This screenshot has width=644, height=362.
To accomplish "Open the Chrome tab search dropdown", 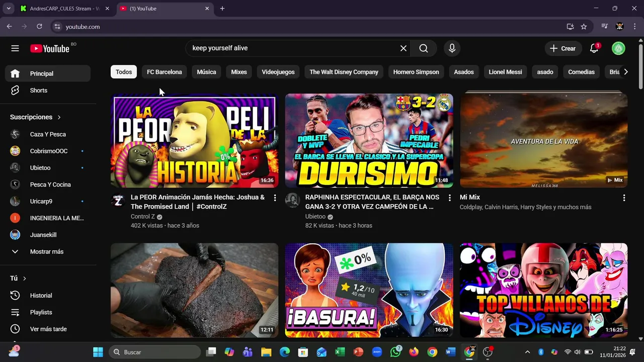I will pyautogui.click(x=9, y=9).
